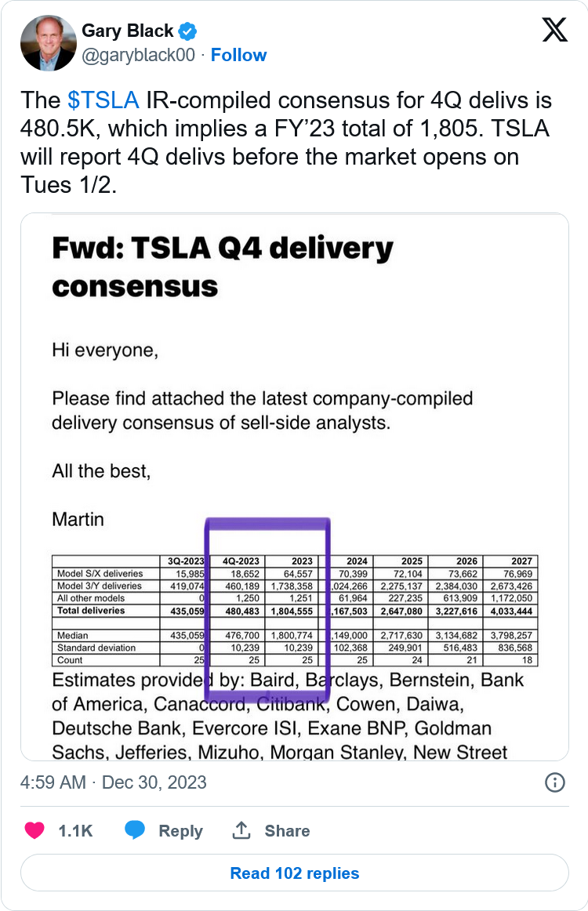Screen dimensions: 588x911
Task: Click the 1.1K likes count
Action: point(75,831)
